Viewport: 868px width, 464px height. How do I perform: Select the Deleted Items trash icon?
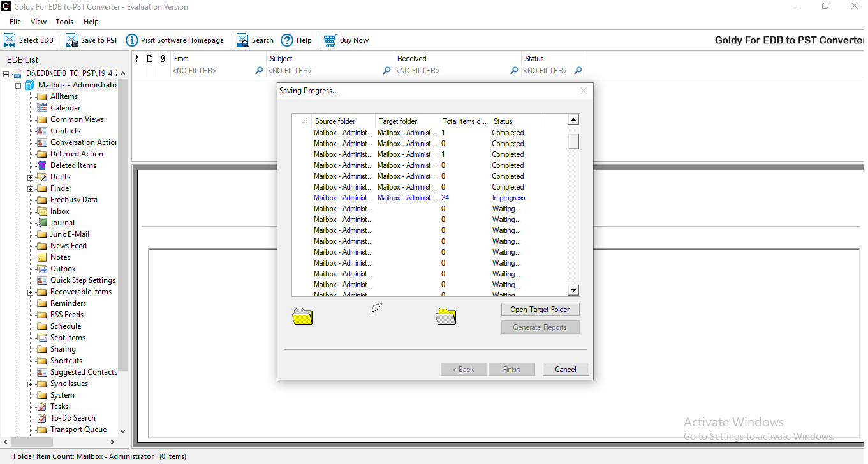click(42, 165)
